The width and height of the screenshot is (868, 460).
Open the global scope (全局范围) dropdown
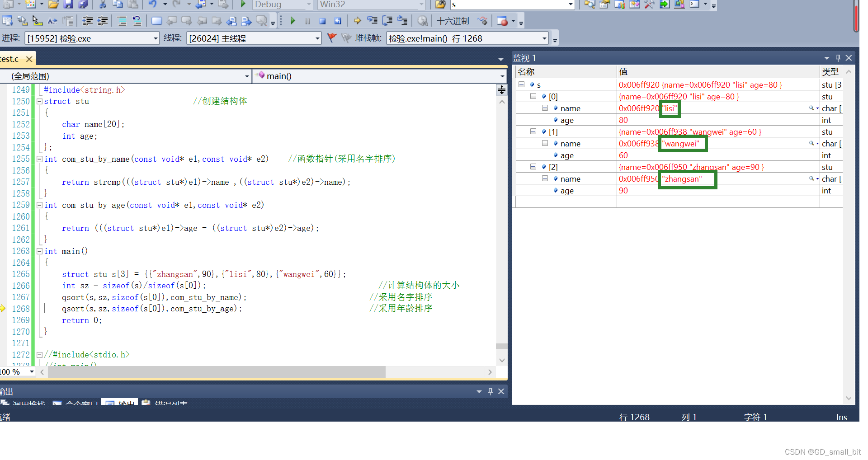click(247, 76)
